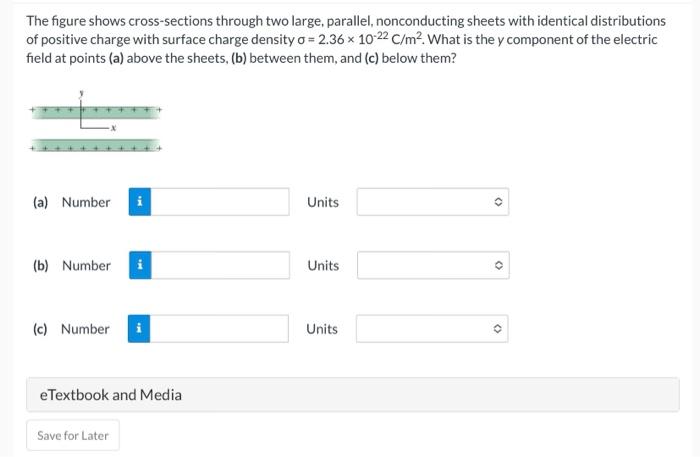Expand the eTextbook and Media section
The image size is (700, 457).
352,395
